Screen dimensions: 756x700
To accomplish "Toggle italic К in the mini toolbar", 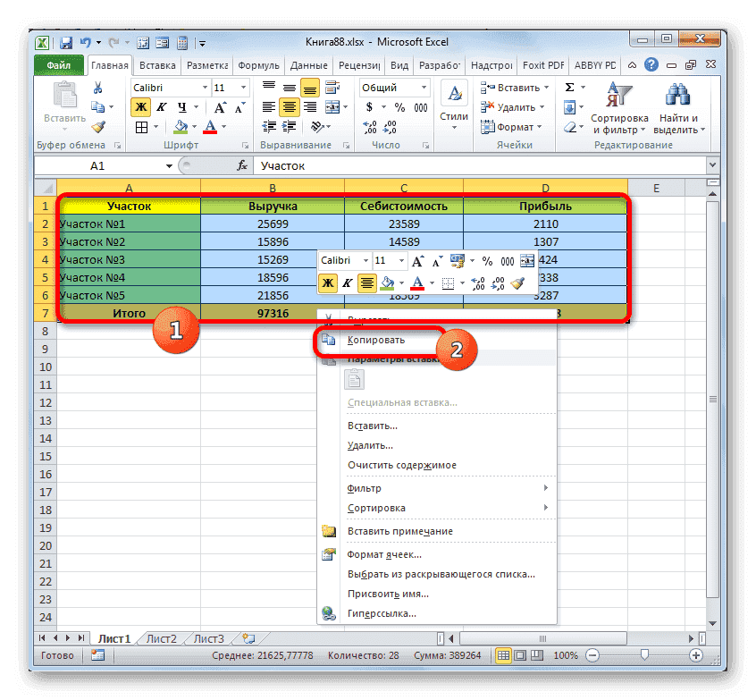I will coord(346,283).
